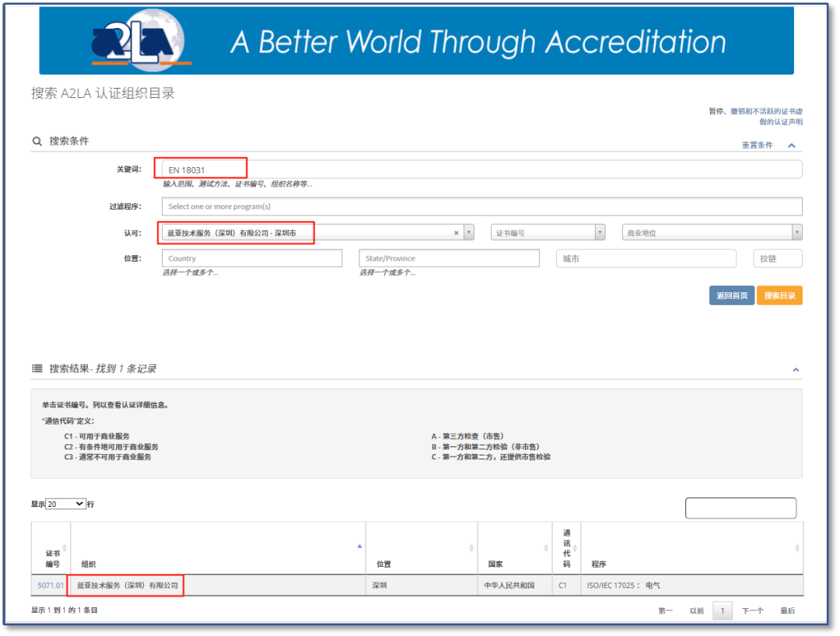840x636 pixels.
Task: Click the Country input field
Action: tap(252, 258)
